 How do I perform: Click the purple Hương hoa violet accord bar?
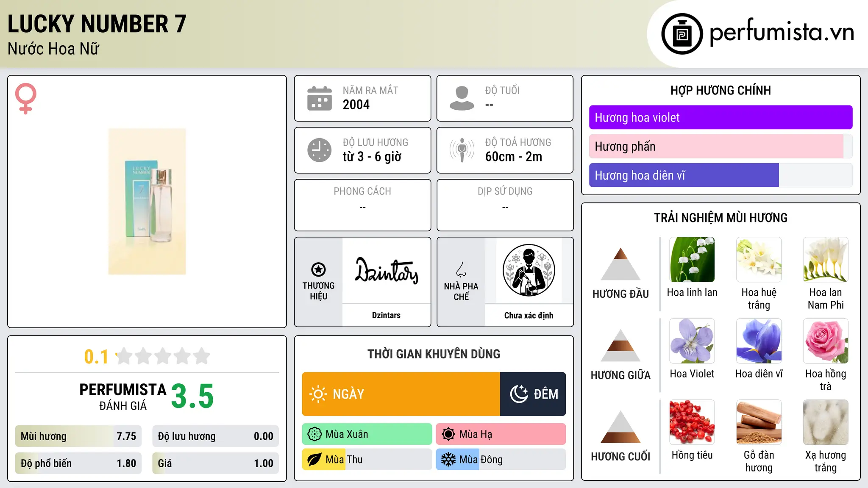coord(721,117)
